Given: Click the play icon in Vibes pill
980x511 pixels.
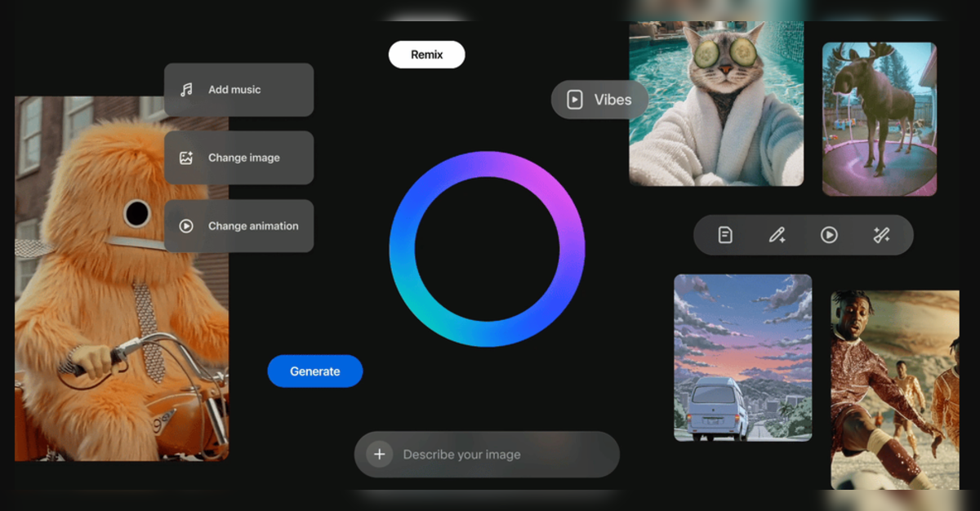Looking at the screenshot, I should [575, 100].
